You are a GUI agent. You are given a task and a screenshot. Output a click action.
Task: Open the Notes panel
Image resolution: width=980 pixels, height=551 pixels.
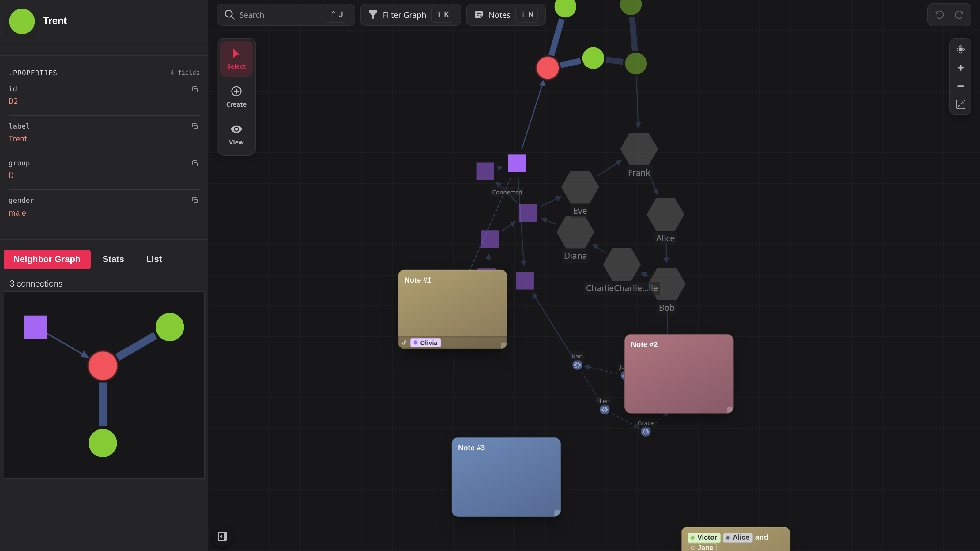(x=506, y=15)
